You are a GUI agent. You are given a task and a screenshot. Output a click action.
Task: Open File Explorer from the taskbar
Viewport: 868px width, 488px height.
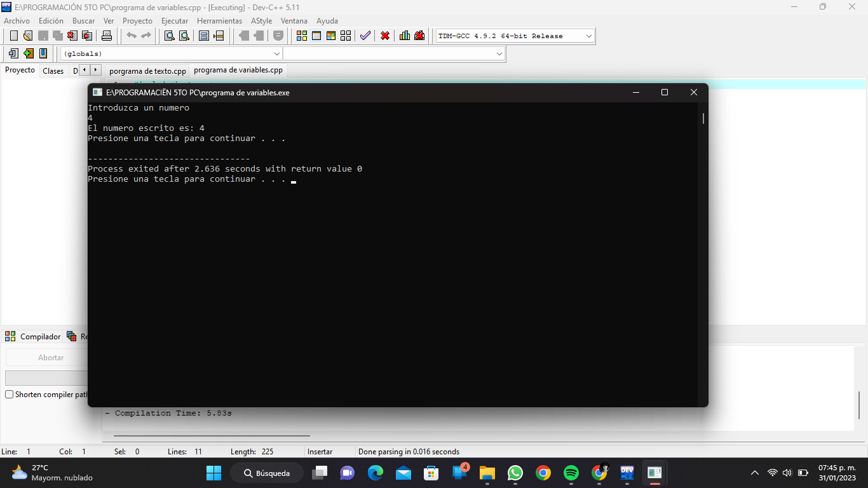(487, 473)
